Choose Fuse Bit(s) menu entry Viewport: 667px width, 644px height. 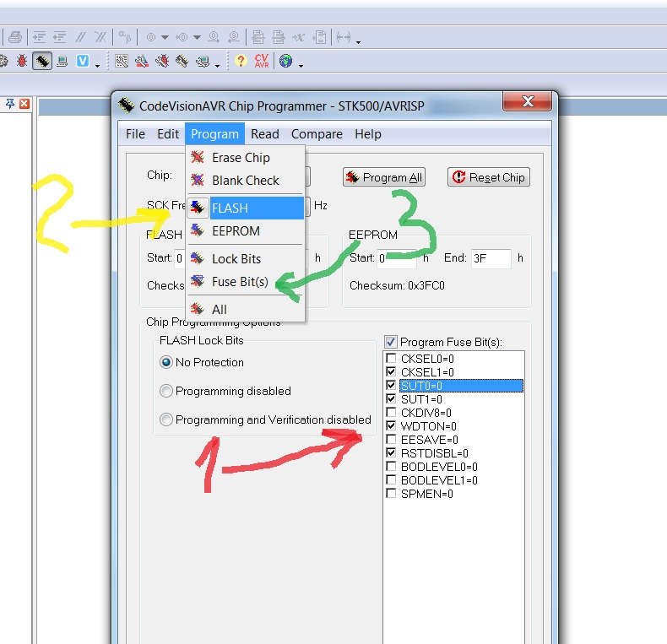[246, 282]
